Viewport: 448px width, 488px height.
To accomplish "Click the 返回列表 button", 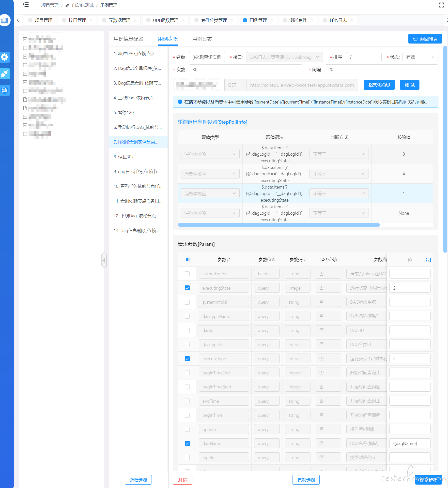I will click(425, 39).
